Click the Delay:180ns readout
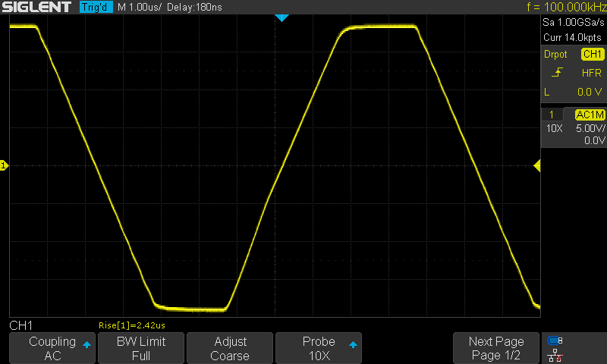 [195, 7]
